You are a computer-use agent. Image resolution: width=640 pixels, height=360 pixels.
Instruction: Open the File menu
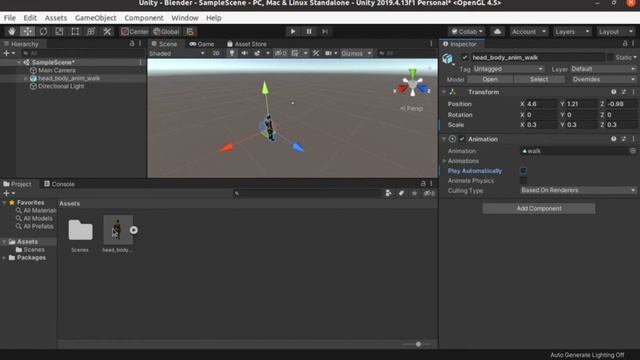click(9, 18)
